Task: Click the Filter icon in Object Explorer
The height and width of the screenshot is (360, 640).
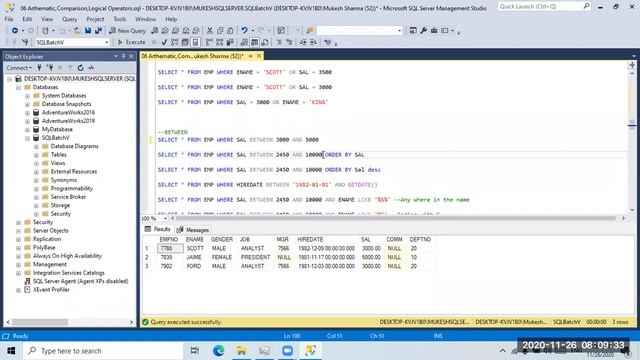Action: (x=70, y=68)
